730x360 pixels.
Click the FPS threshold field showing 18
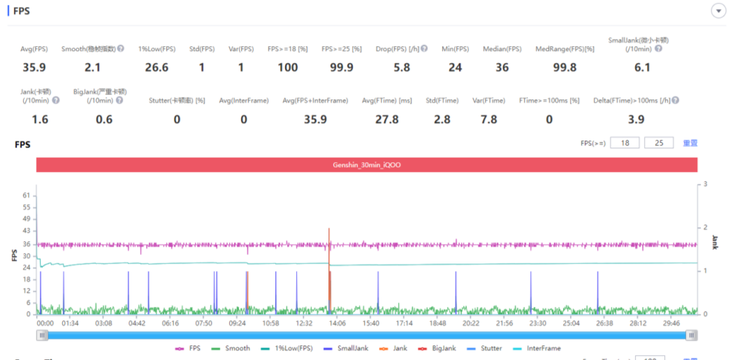tap(625, 143)
